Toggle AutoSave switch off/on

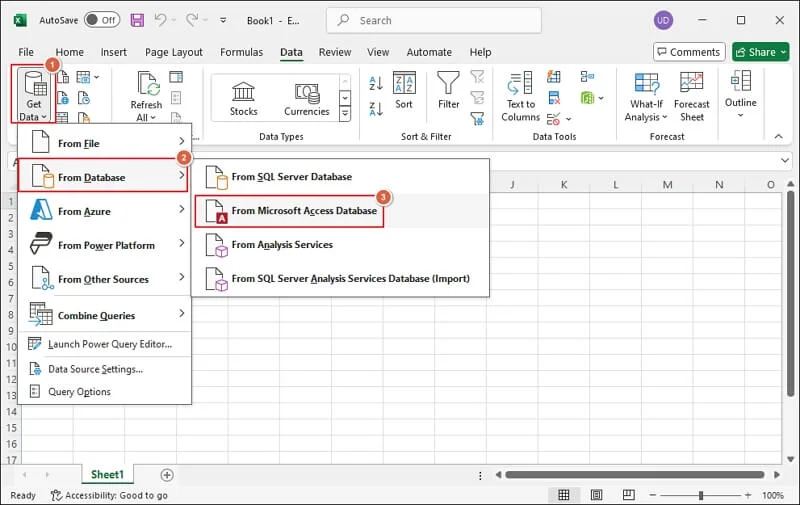tap(102, 20)
